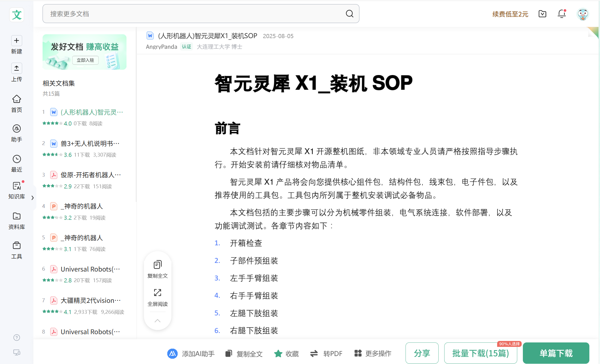Screen dimensions: 600x364
Task: Open the 助手 AI assistant sidebar icon
Action: (17, 129)
